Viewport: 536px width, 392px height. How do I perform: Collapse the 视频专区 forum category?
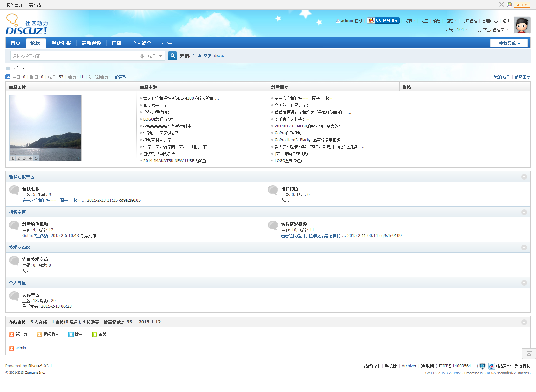click(x=524, y=212)
